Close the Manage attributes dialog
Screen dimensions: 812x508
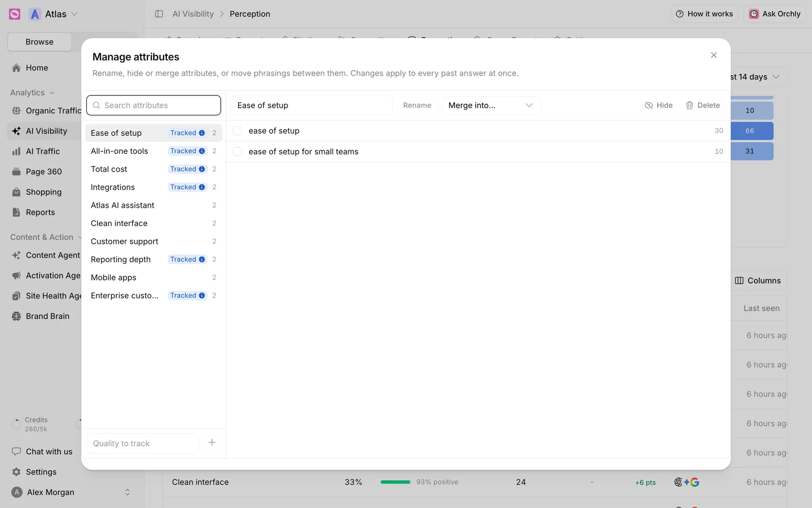(x=714, y=55)
